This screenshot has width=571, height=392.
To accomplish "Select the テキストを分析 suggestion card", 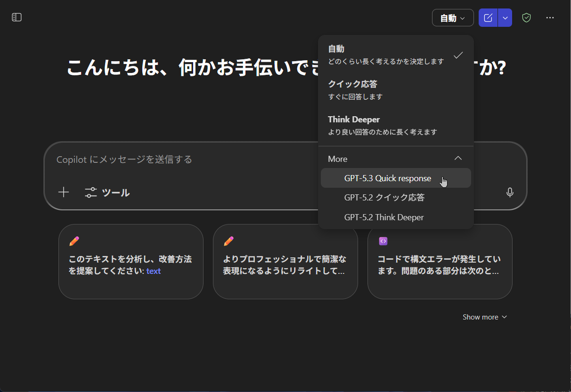I will 131,262.
